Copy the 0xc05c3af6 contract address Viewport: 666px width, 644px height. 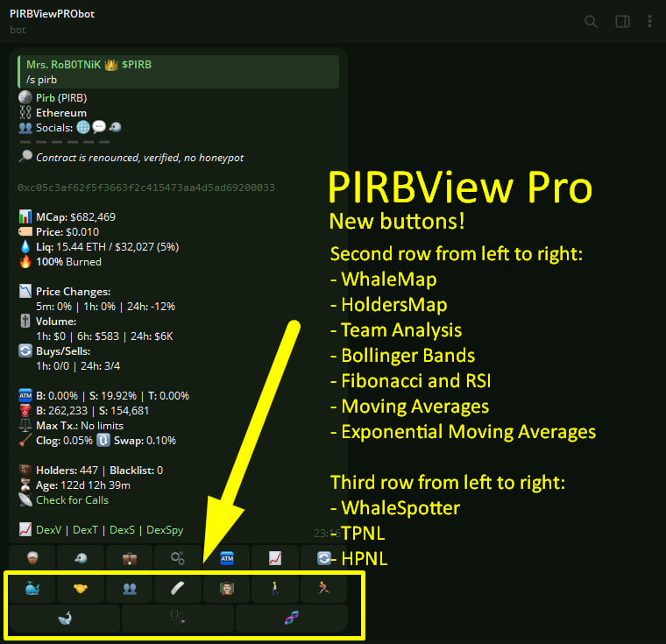pyautogui.click(x=146, y=188)
